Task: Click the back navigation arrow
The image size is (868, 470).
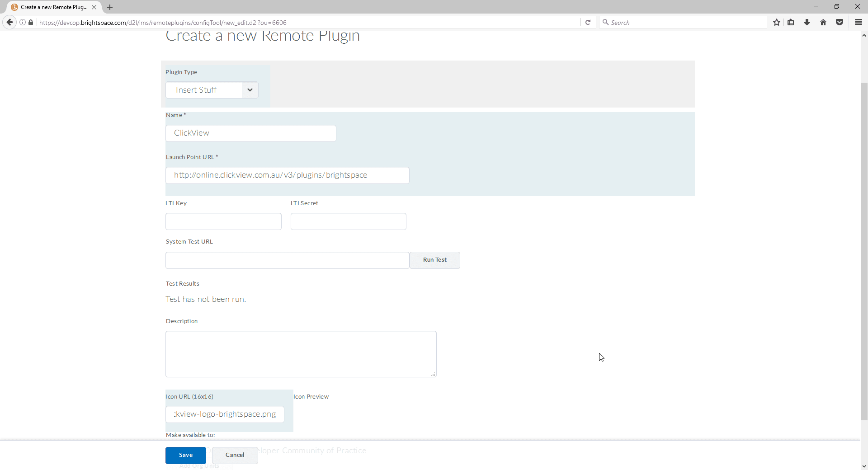Action: (x=9, y=22)
